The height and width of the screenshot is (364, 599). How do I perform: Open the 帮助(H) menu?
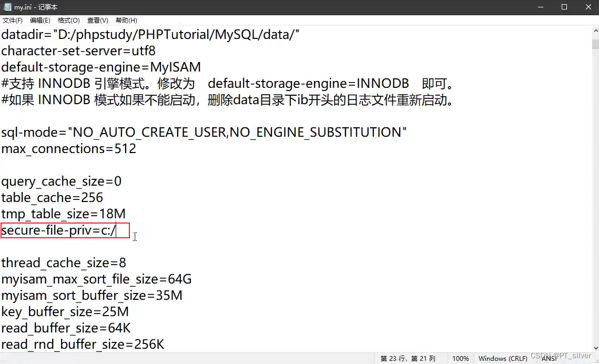pyautogui.click(x=126, y=20)
